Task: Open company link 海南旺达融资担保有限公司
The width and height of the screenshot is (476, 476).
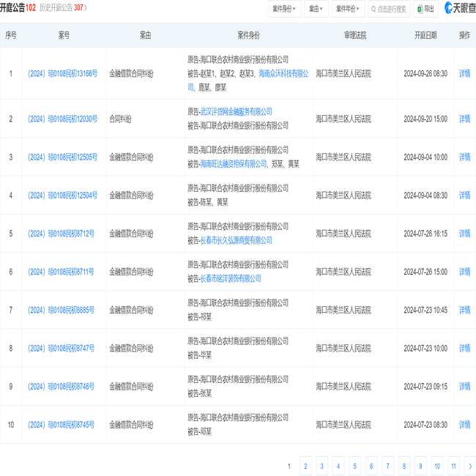Action: point(234,164)
